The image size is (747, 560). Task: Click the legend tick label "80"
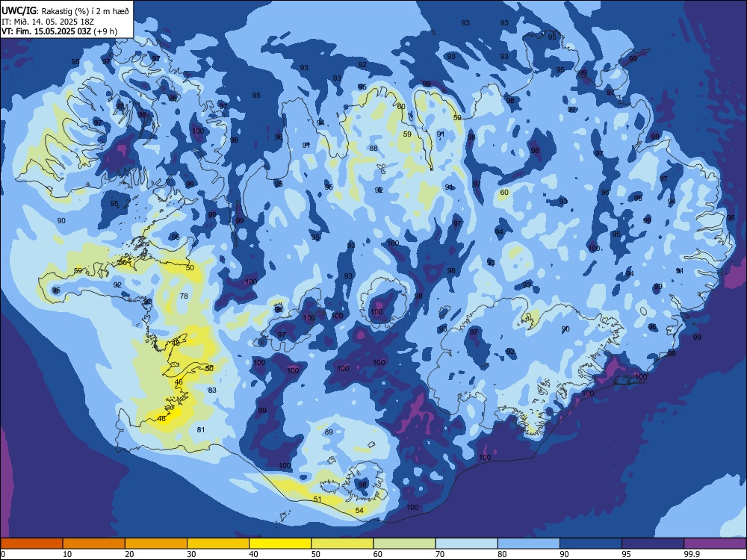502,554
